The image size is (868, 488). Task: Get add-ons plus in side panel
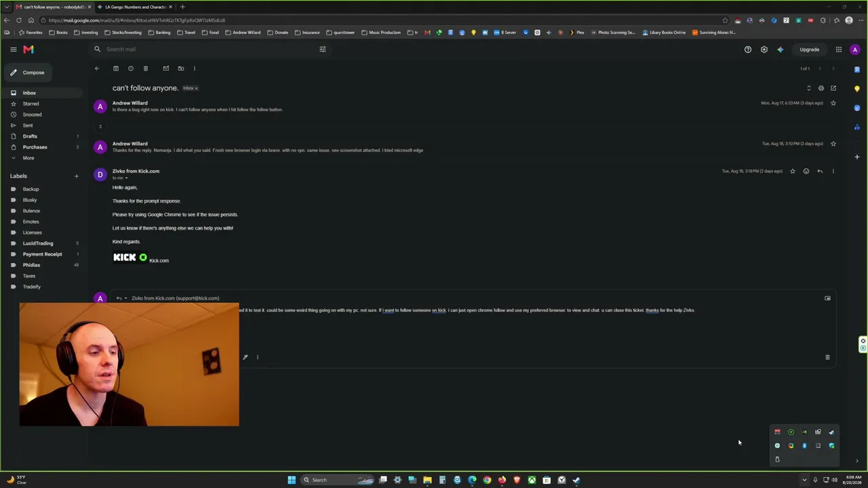coord(857,157)
